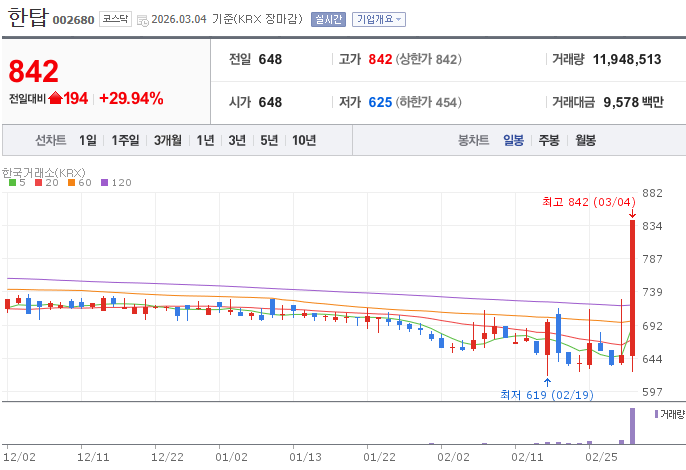This screenshot has width=686, height=470.
Task: Click the 전일 648 value
Action: coord(270,59)
